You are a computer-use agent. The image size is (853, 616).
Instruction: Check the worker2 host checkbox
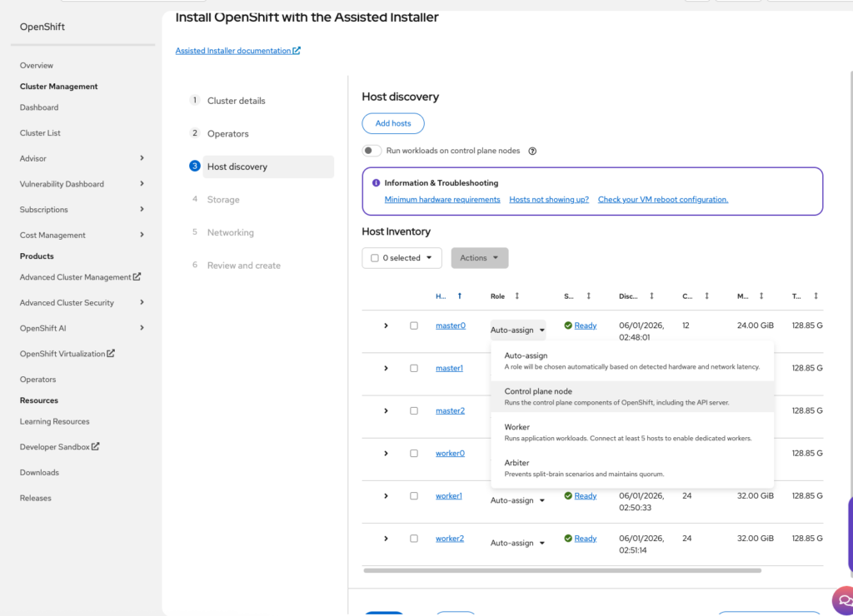414,539
